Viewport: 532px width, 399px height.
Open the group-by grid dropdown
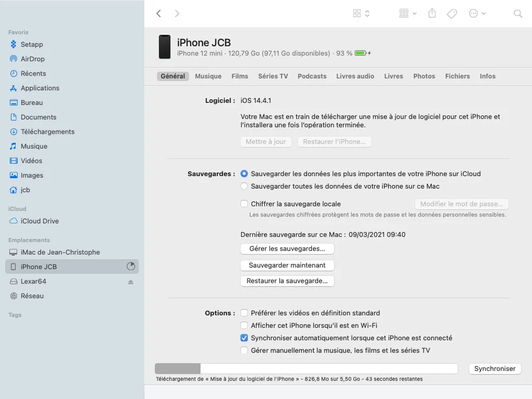tap(407, 14)
